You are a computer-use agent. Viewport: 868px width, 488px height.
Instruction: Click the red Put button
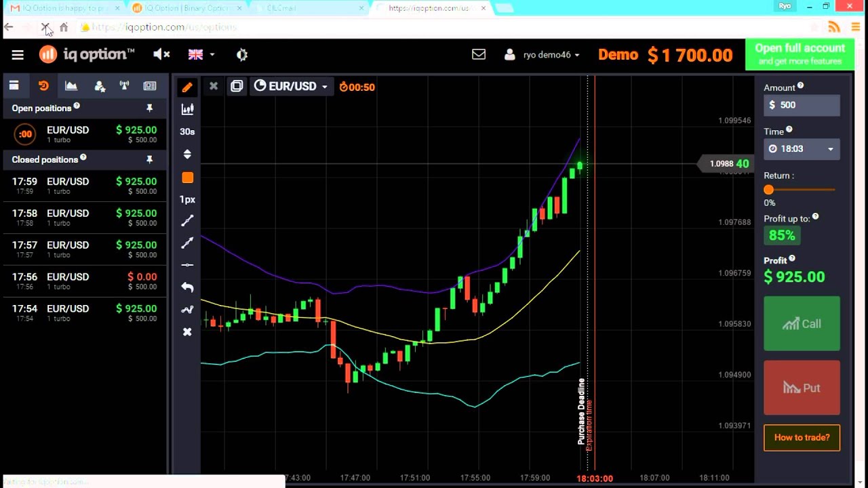click(802, 388)
